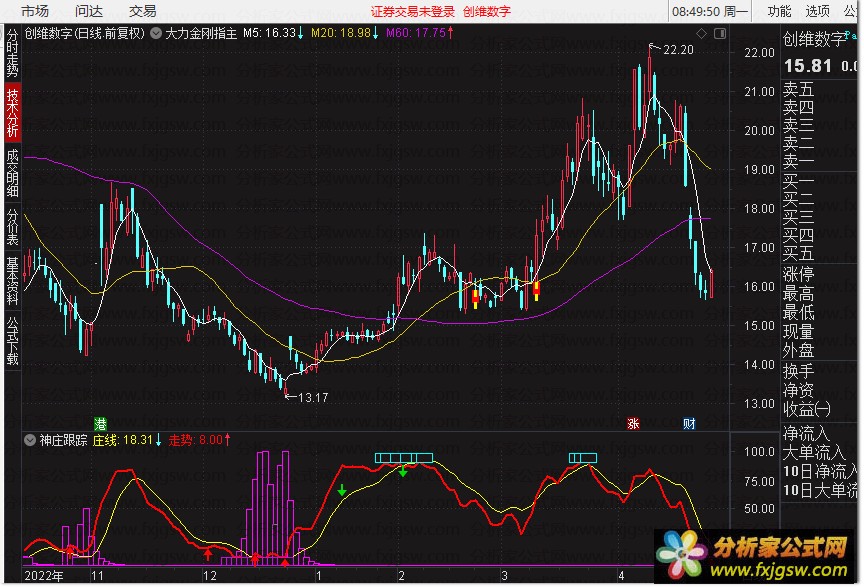Viewport: 864px width, 587px height.
Task: Open the 成交明细 side tab
Action: 12,174
